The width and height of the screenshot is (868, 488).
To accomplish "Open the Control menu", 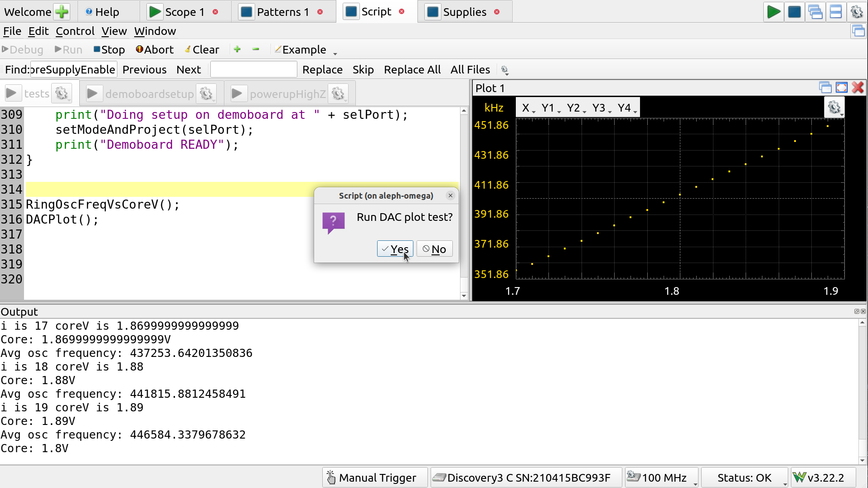I will pyautogui.click(x=75, y=31).
